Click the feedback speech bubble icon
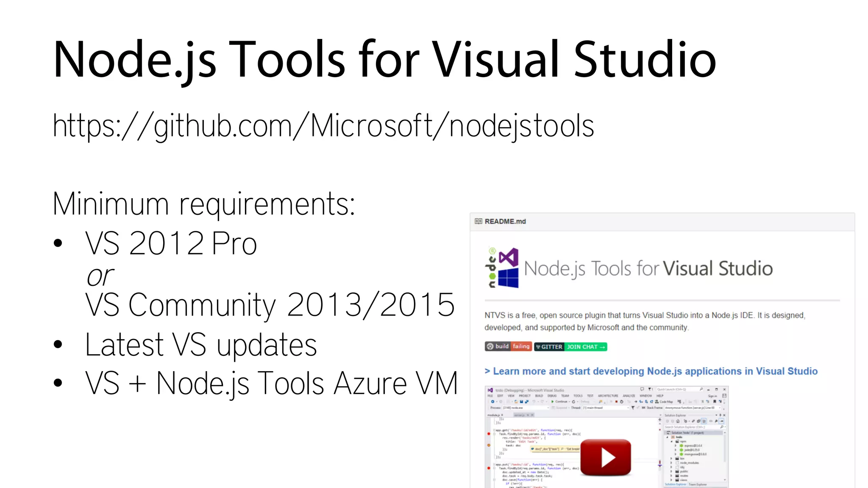 coord(642,389)
